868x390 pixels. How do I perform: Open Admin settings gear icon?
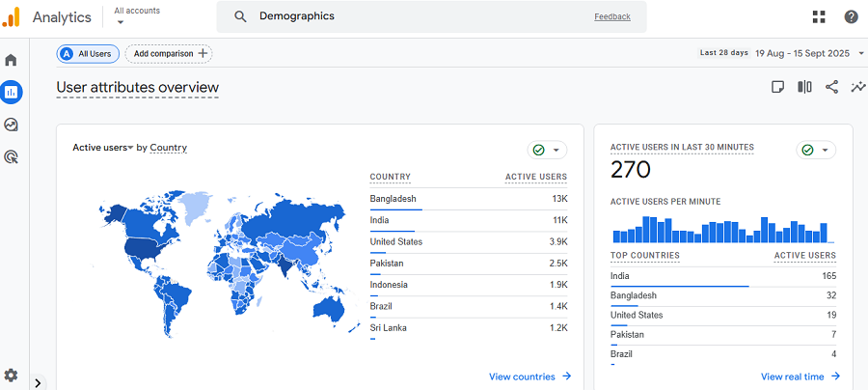click(12, 375)
